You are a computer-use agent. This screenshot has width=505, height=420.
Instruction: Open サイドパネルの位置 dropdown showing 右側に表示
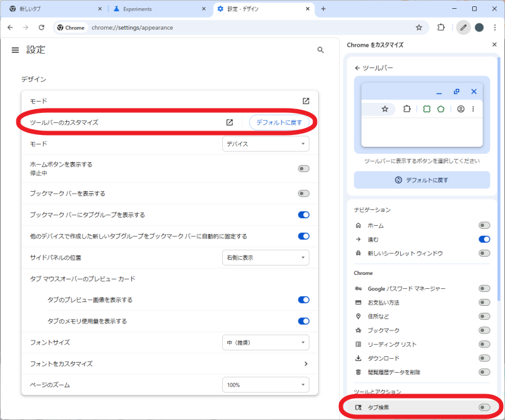266,257
